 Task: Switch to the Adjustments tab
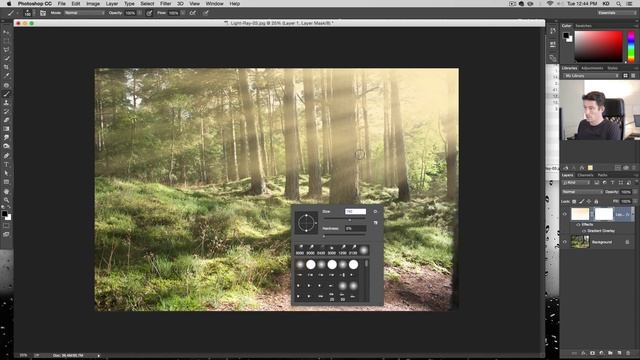pos(592,68)
